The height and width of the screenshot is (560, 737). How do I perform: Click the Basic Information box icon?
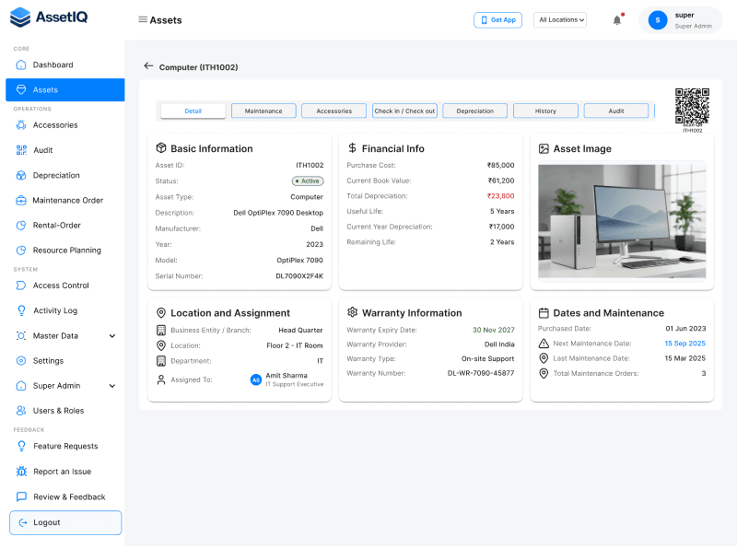(161, 148)
